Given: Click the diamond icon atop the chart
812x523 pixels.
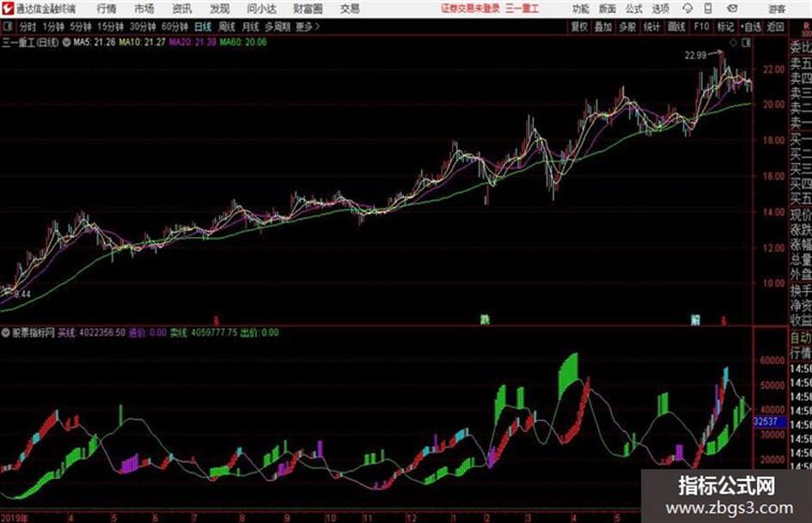Looking at the screenshot, I should [x=733, y=43].
